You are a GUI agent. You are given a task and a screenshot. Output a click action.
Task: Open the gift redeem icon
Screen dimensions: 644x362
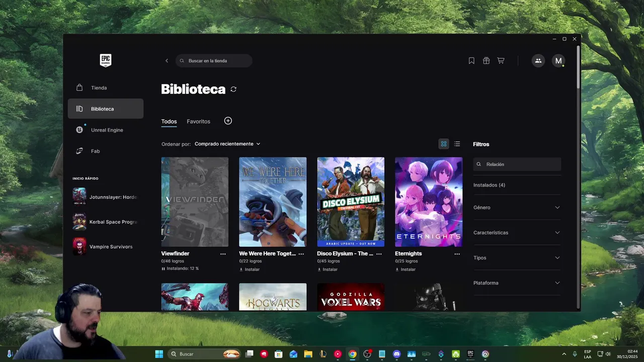486,61
